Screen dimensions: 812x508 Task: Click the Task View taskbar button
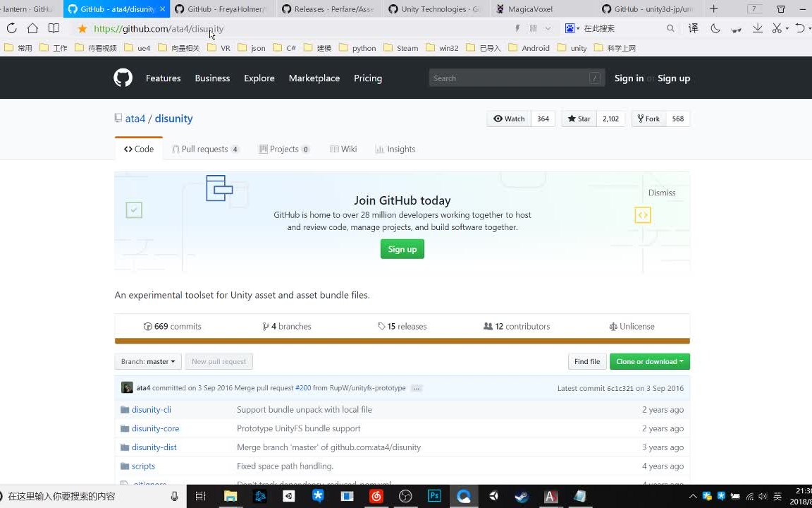pos(200,496)
